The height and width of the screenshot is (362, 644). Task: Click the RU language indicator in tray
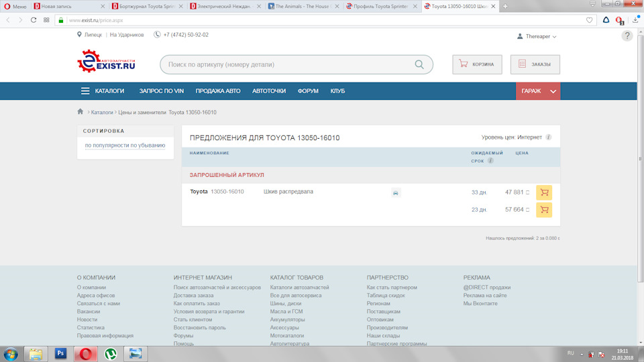coord(570,353)
